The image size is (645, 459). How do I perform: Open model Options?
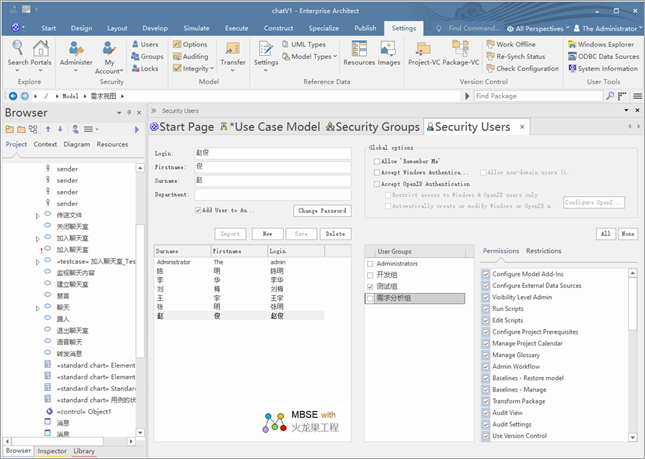point(190,44)
